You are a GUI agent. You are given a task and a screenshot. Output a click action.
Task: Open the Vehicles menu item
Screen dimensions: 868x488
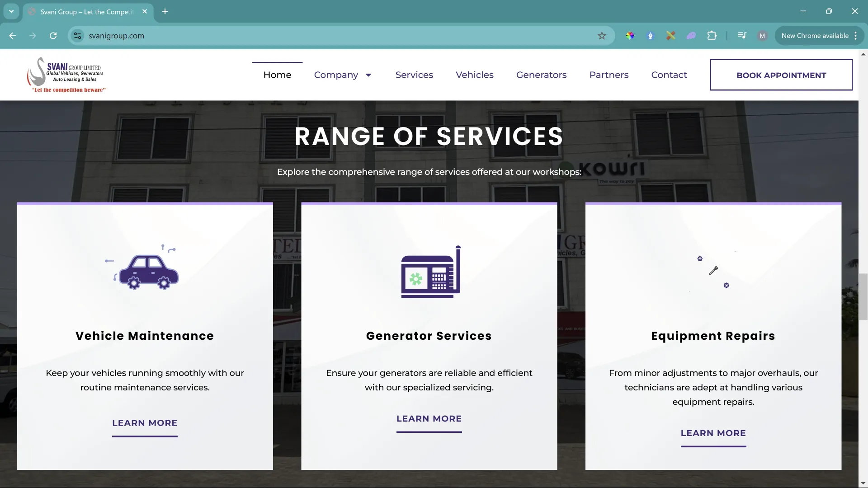[474, 75]
